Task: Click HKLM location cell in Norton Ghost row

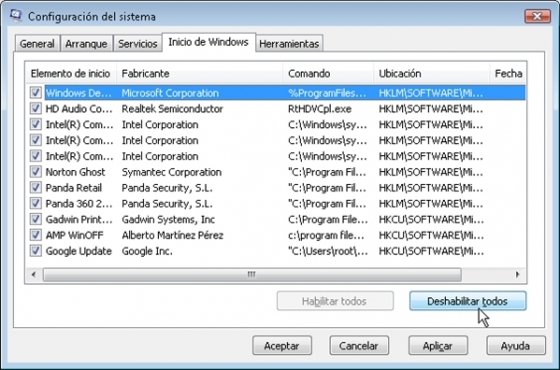Action: [431, 172]
